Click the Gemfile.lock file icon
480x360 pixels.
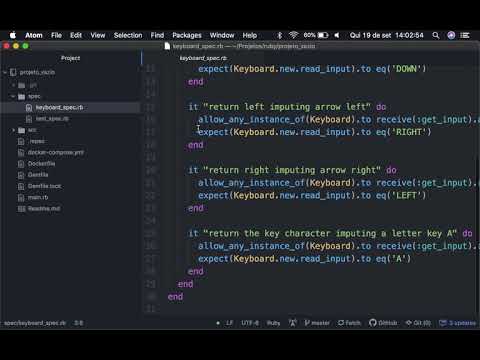pos(21,186)
